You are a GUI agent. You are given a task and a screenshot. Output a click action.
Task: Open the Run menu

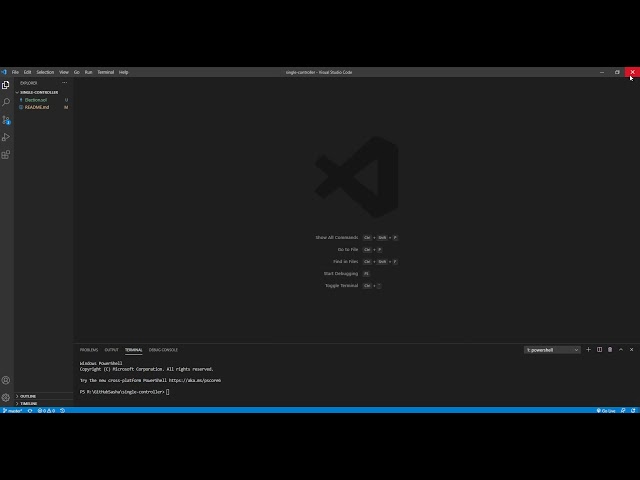point(88,72)
